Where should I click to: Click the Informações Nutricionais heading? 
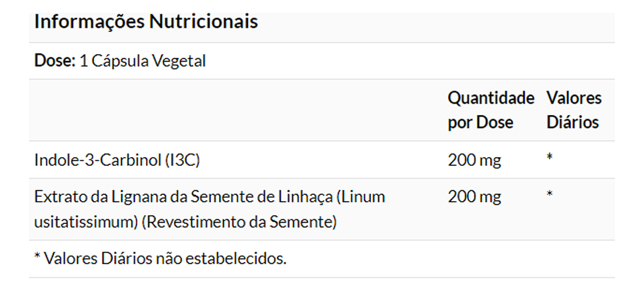click(145, 22)
